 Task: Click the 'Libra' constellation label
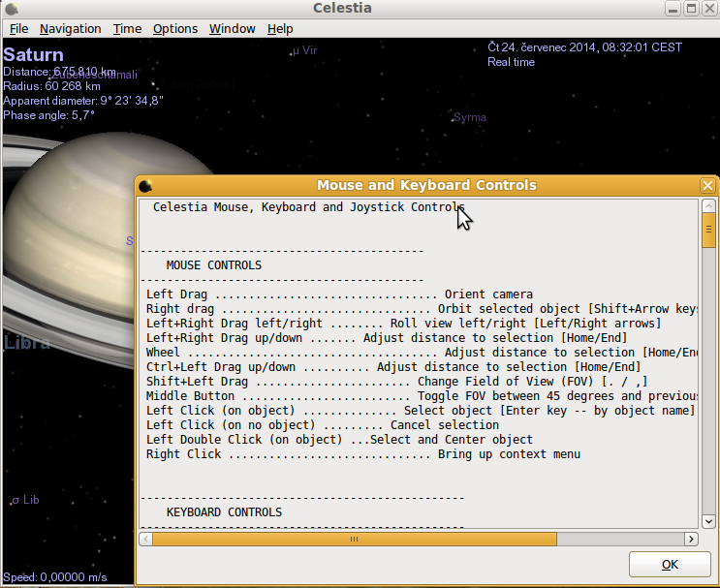click(26, 342)
